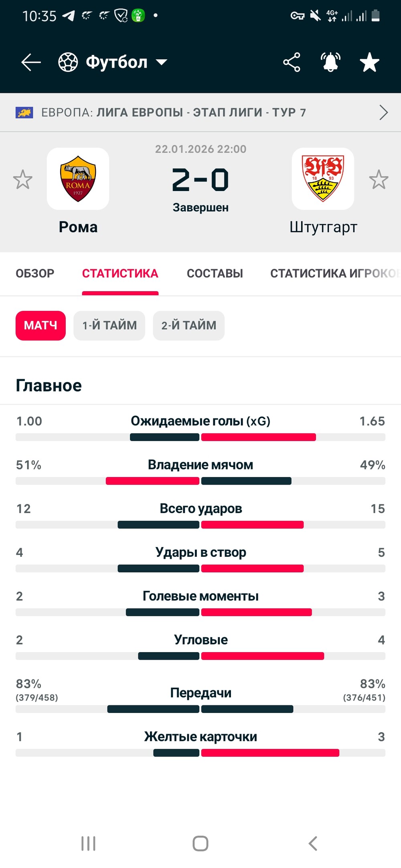Toggle match notifications bell
The height and width of the screenshot is (868, 401).
330,62
